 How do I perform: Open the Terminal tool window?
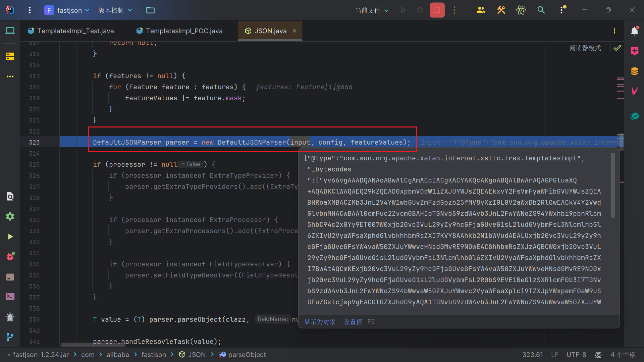(10, 297)
